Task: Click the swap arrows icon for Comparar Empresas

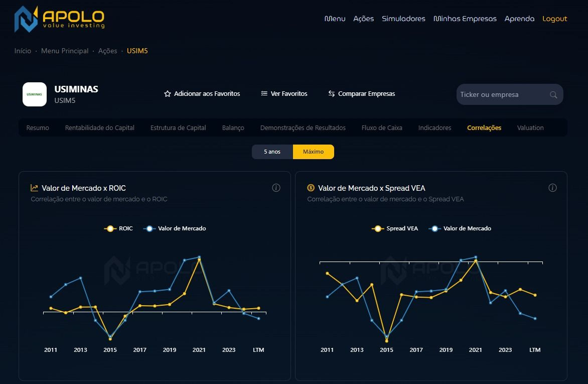Action: (x=332, y=93)
